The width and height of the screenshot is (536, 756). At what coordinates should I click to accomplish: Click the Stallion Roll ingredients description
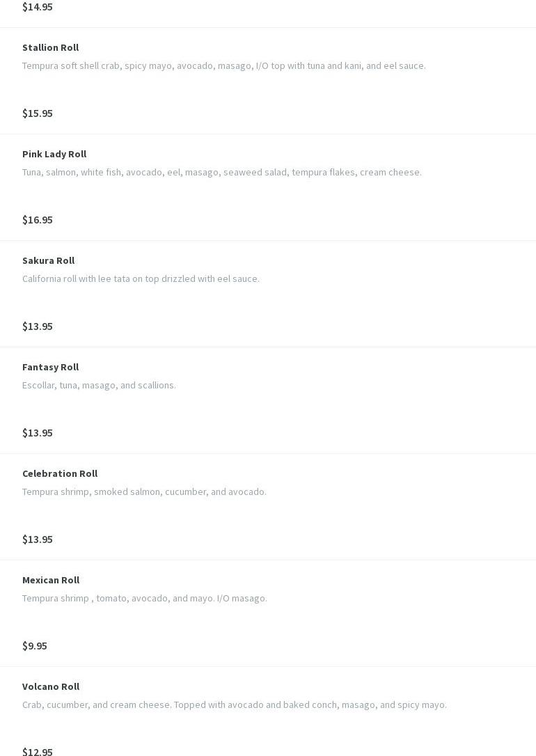[x=223, y=65]
